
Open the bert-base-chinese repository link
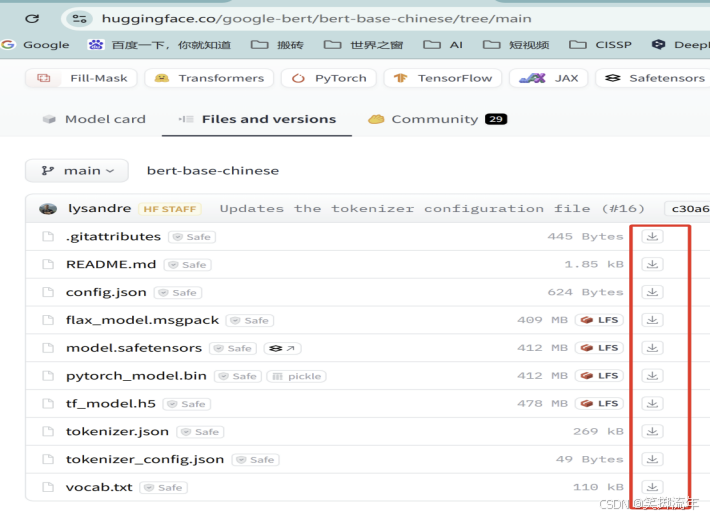pos(213,171)
